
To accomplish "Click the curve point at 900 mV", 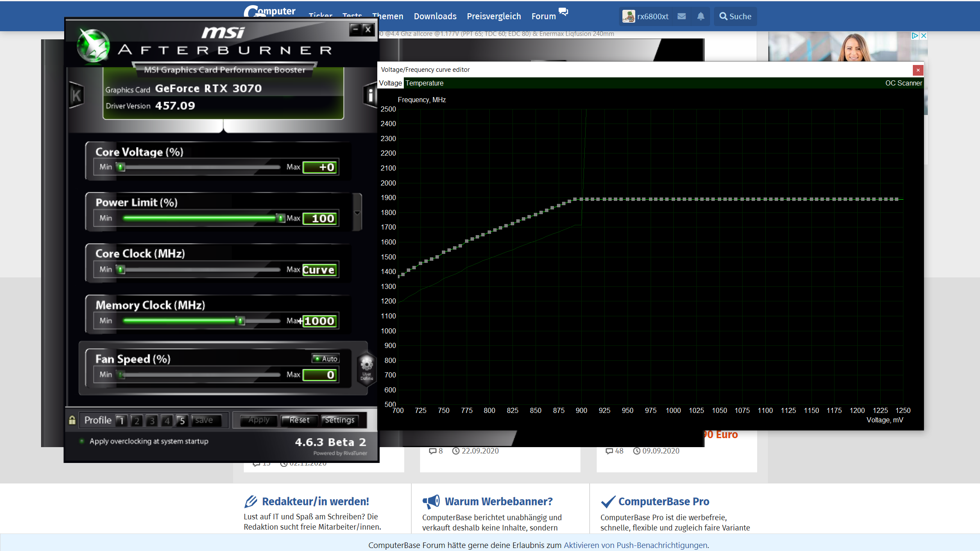I will (581, 199).
